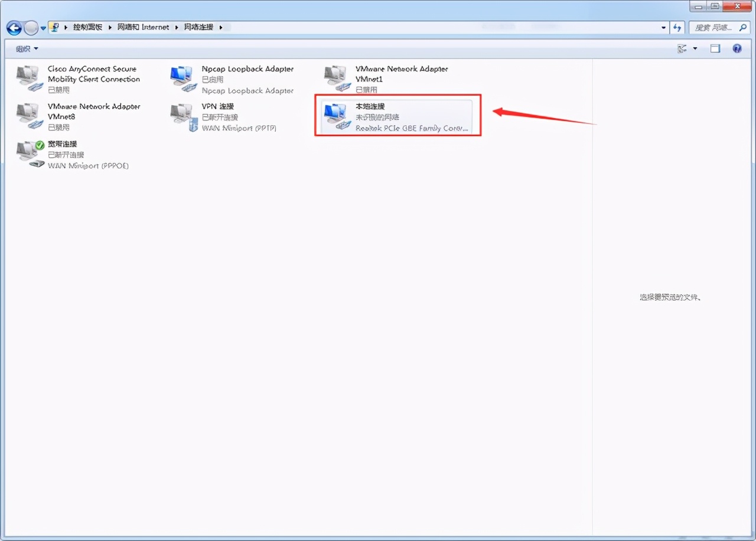Click the Cisco AnyConnect Secure Mobility name text
The image size is (756, 541).
pos(94,74)
